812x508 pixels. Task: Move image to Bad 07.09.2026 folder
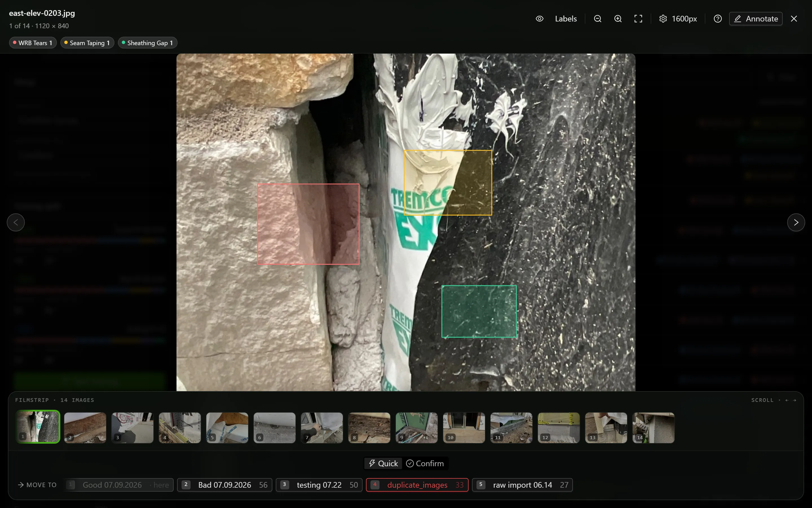(224, 485)
